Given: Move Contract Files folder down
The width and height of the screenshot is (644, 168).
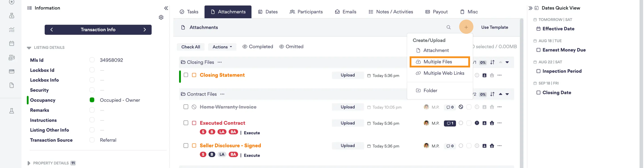Looking at the screenshot, I should 507,94.
